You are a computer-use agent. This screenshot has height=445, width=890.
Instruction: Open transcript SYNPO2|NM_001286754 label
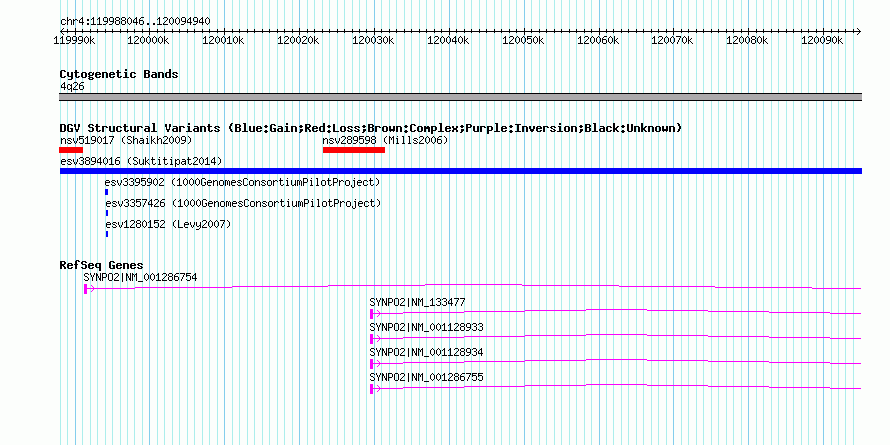[140, 278]
